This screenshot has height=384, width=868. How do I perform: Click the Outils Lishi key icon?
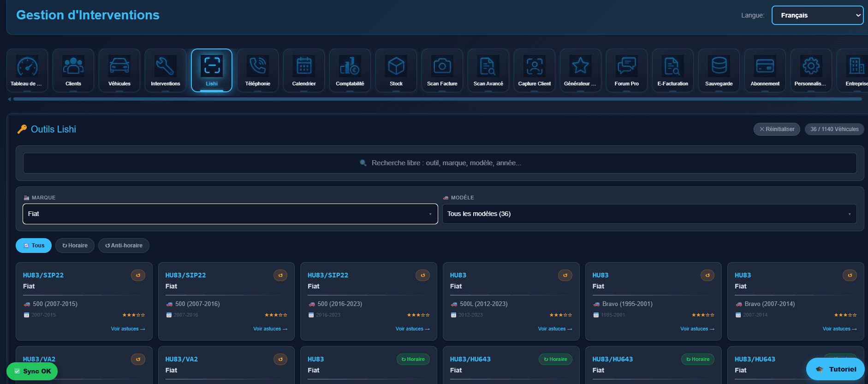pos(22,129)
